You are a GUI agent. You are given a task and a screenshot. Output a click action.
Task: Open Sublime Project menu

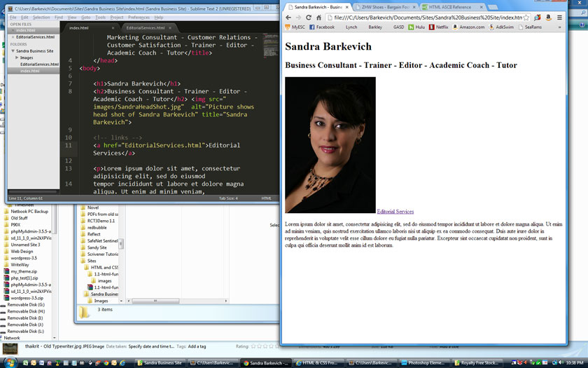(117, 18)
